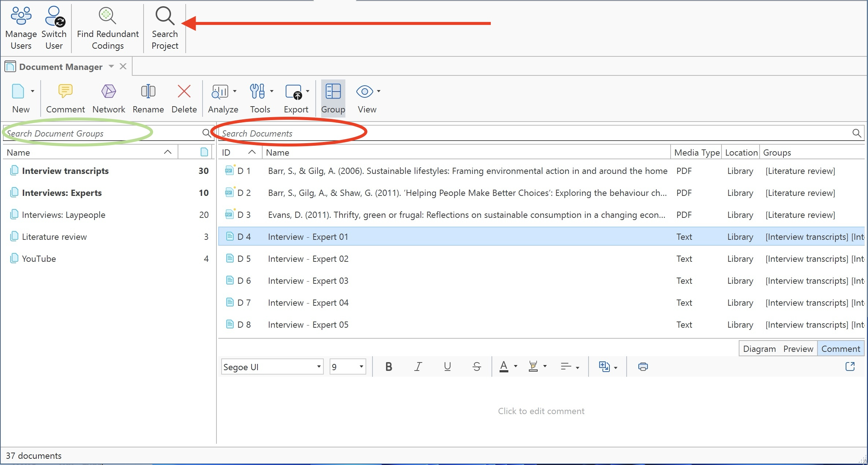The height and width of the screenshot is (465, 868).
Task: Toggle bold formatting
Action: (x=389, y=367)
